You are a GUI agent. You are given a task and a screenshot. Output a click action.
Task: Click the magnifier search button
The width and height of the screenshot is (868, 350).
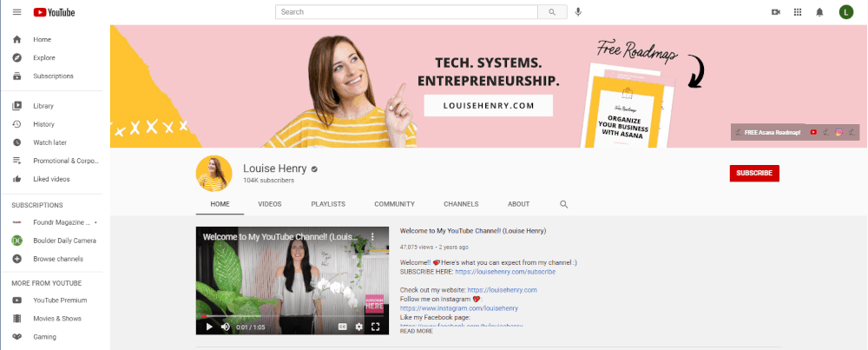[x=552, y=12]
